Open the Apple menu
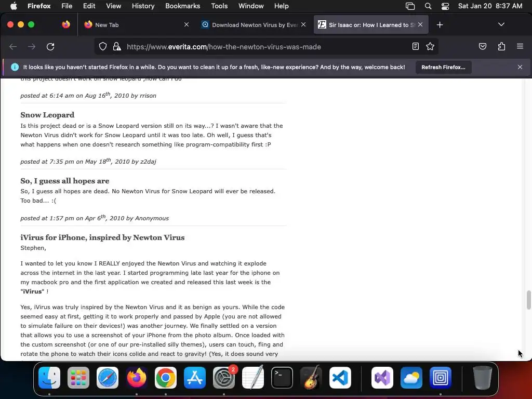 [14, 6]
